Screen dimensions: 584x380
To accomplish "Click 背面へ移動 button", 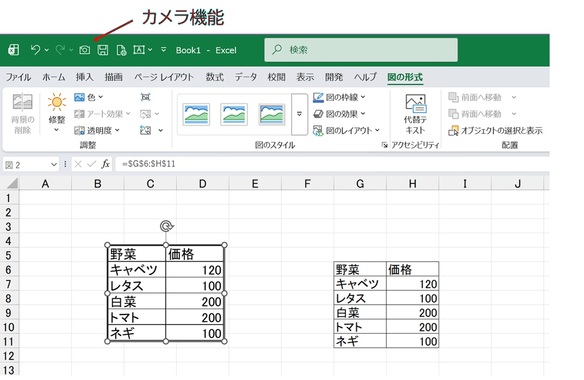I will [475, 114].
